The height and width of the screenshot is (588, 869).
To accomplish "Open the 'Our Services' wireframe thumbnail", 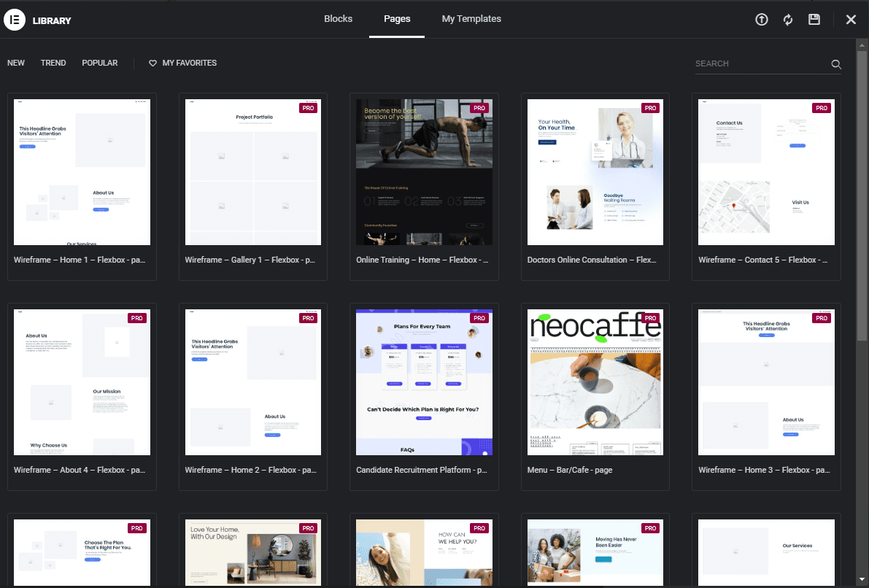I will click(x=766, y=552).
